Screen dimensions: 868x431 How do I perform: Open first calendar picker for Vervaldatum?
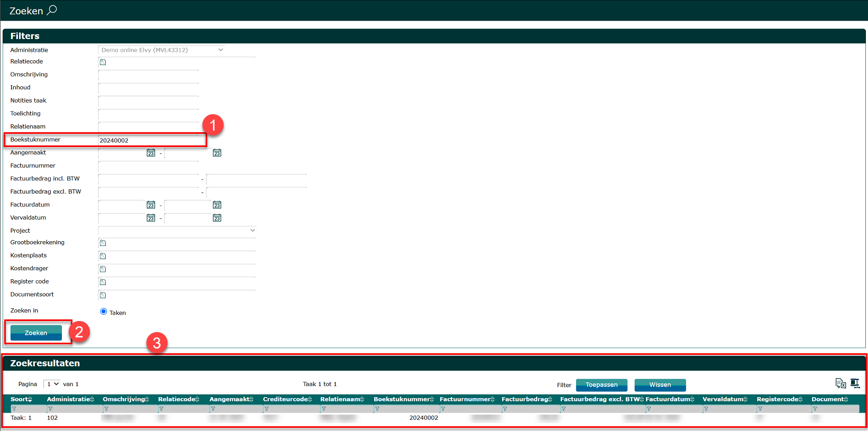[151, 218]
